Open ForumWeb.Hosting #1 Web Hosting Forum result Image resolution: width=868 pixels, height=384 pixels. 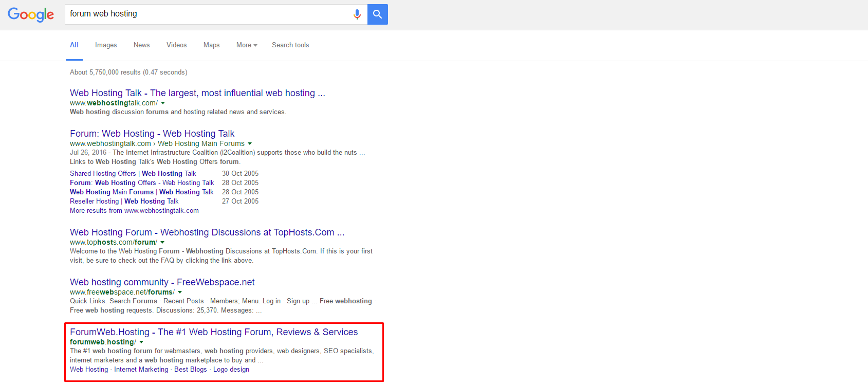[x=214, y=332]
